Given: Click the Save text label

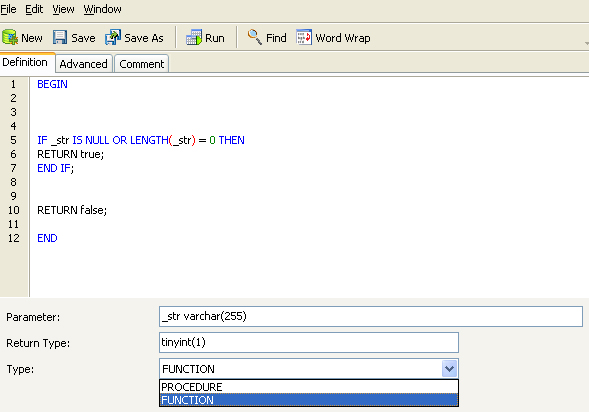Looking at the screenshot, I should (83, 38).
